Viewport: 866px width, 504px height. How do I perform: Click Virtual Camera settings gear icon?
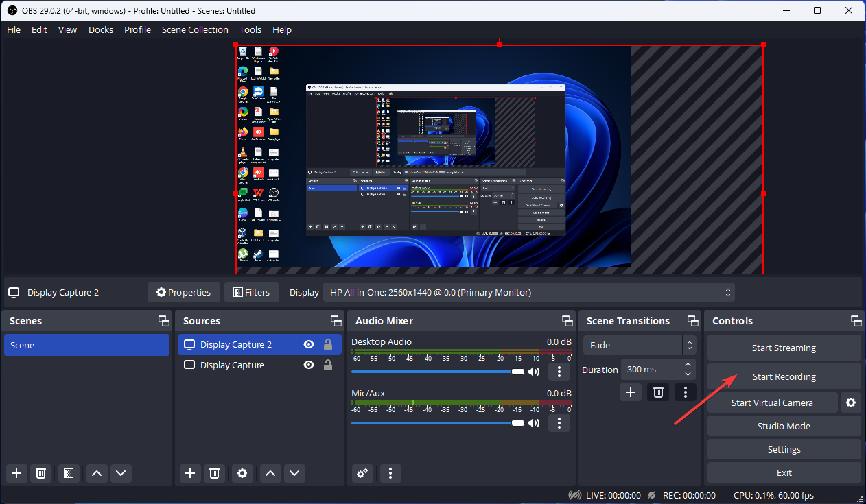851,403
